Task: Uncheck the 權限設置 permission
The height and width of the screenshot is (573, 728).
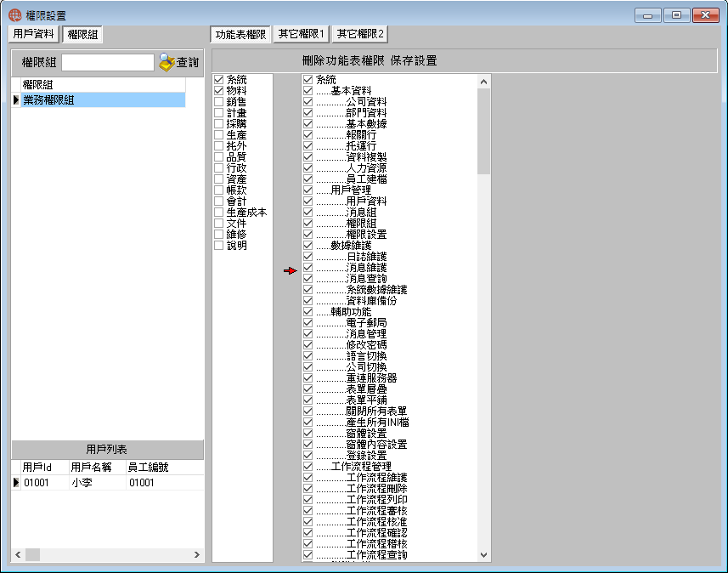Action: tap(308, 235)
